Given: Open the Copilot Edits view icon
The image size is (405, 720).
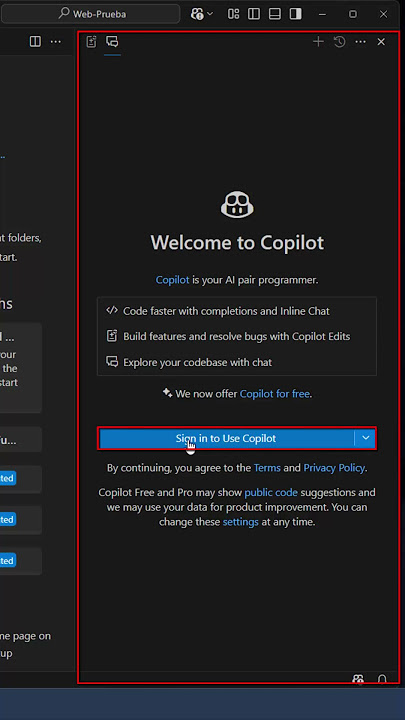Looking at the screenshot, I should [x=91, y=42].
